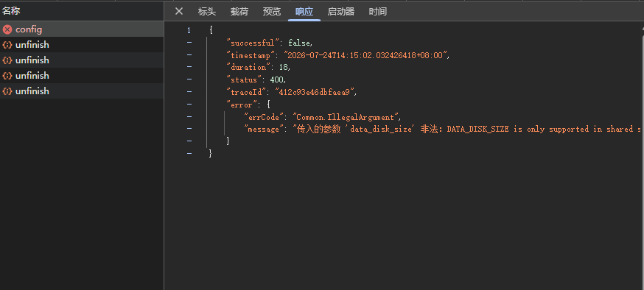This screenshot has width=644, height=290.
Task: Switch to the 时间 tab
Action: 377,12
